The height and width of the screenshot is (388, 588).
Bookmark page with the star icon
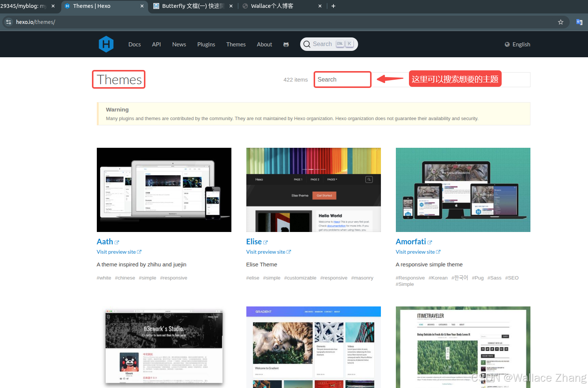coord(561,22)
